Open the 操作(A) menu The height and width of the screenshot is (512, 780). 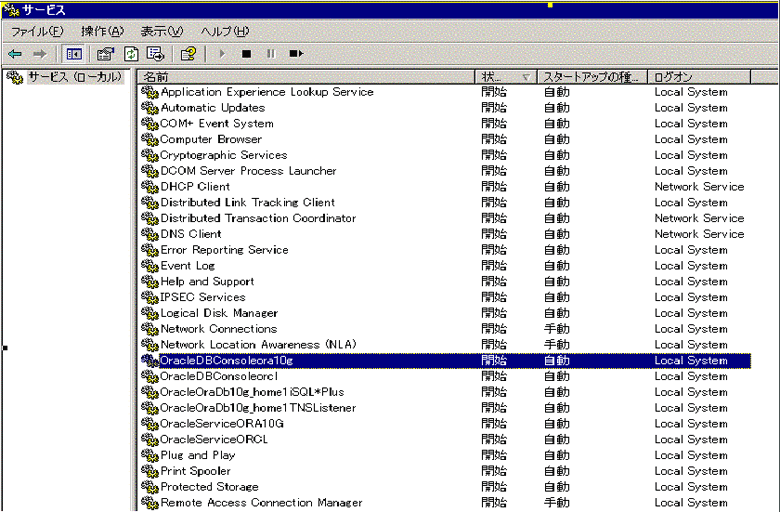coord(102,32)
